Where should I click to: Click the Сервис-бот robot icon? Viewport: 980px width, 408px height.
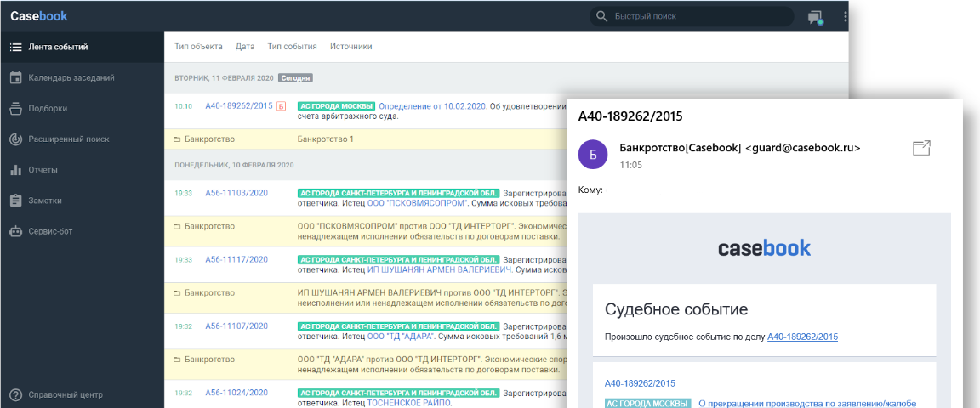point(16,231)
